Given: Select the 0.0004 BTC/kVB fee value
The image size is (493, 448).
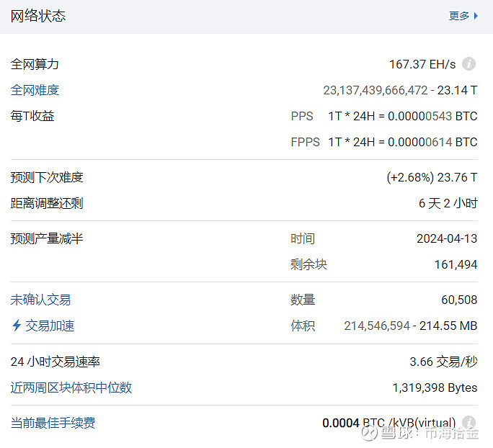Looking at the screenshot, I should (389, 423).
